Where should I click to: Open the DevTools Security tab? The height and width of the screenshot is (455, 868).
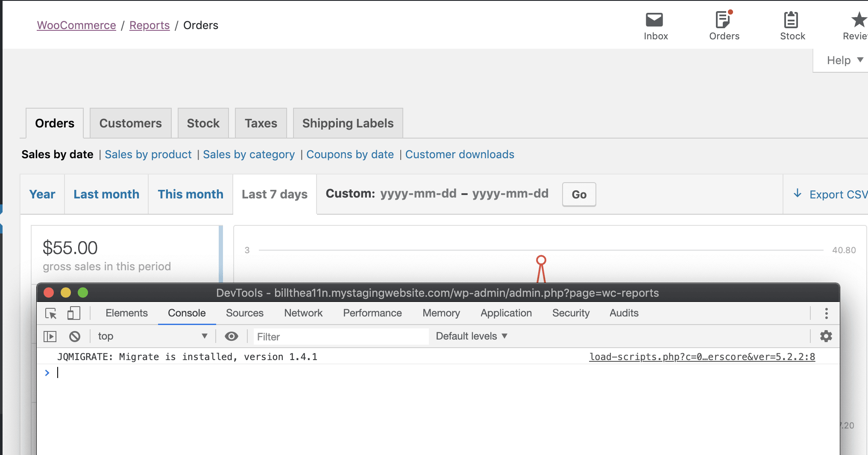point(571,313)
